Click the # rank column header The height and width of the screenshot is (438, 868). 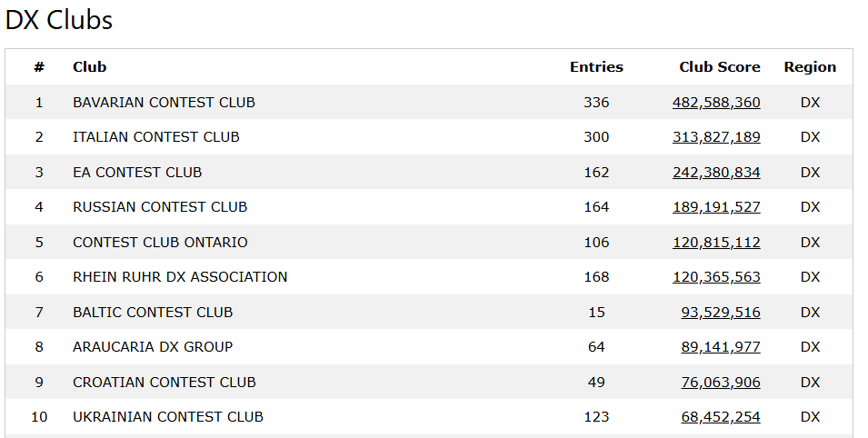coord(39,66)
